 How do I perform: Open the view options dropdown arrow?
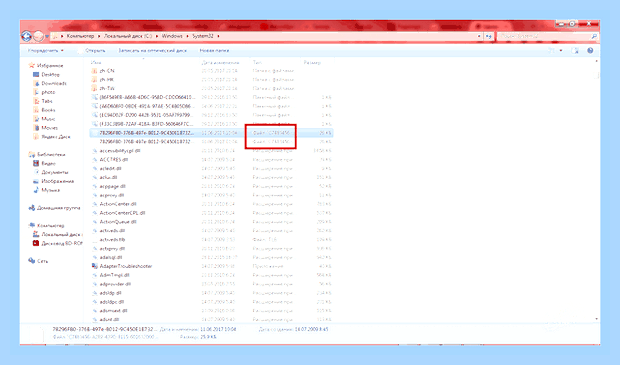point(561,51)
